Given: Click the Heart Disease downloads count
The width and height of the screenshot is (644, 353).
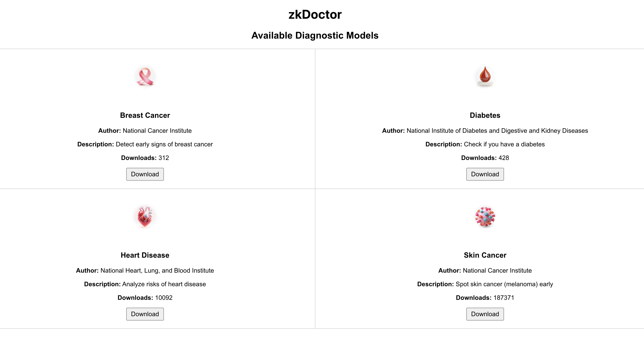Looking at the screenshot, I should click(x=145, y=297).
